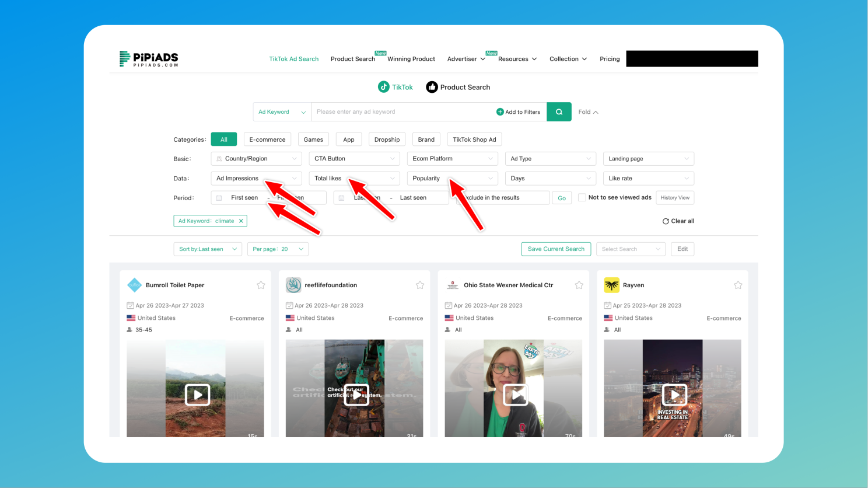868x488 pixels.
Task: Select the App category filter
Action: click(349, 140)
